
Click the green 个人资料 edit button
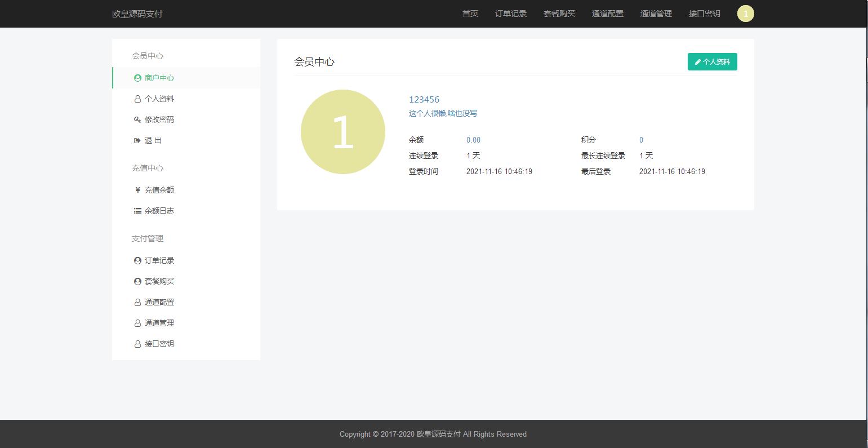point(712,62)
